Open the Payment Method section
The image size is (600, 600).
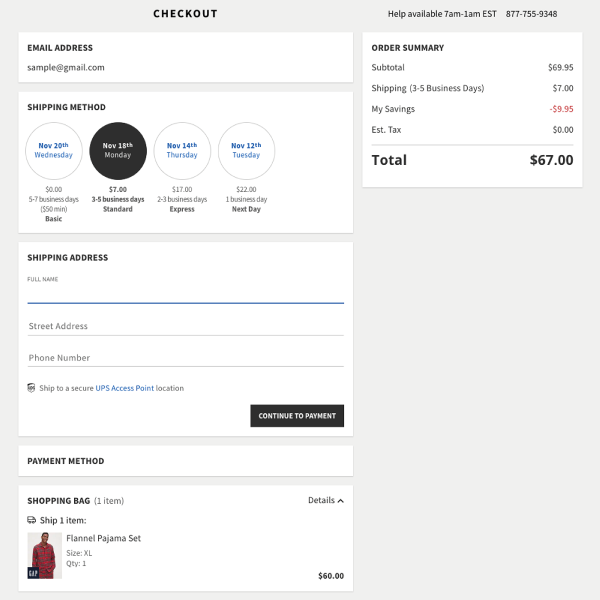(x=66, y=461)
